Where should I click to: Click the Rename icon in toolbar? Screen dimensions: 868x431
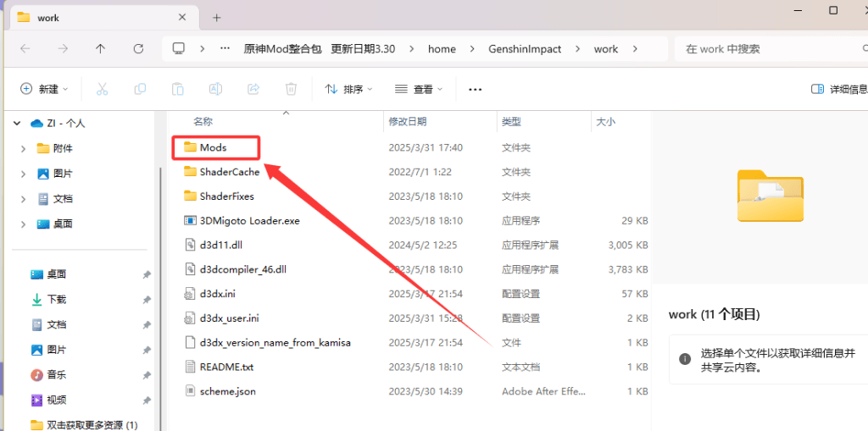click(215, 89)
